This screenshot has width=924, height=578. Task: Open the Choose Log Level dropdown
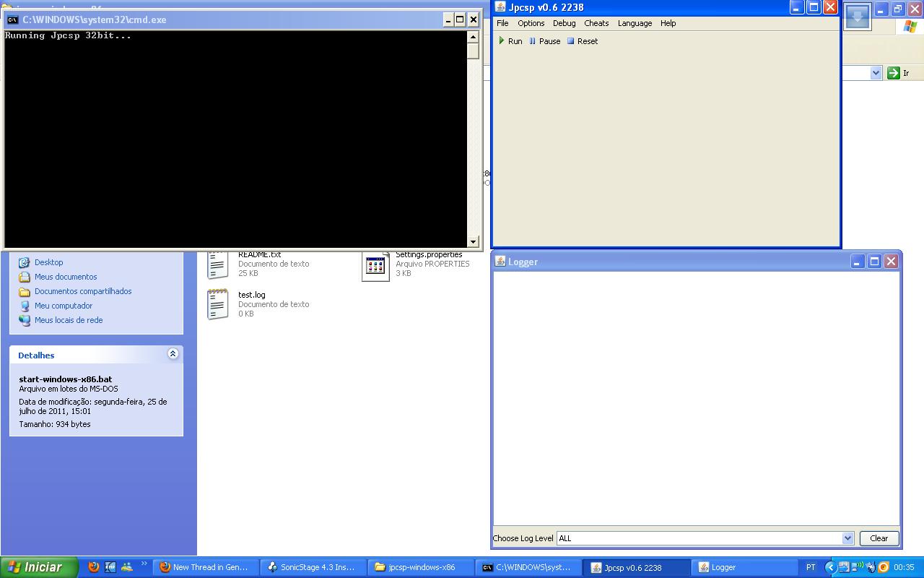(x=847, y=538)
